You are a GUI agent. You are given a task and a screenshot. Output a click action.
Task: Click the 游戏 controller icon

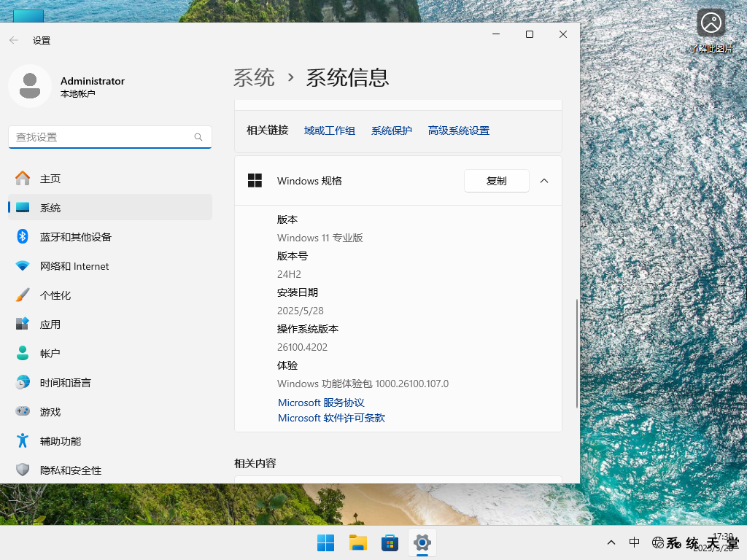click(x=23, y=411)
